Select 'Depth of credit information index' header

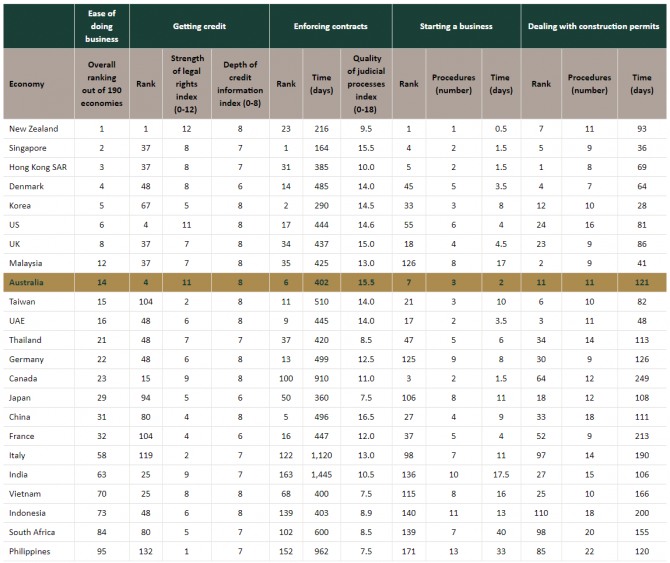click(x=240, y=85)
